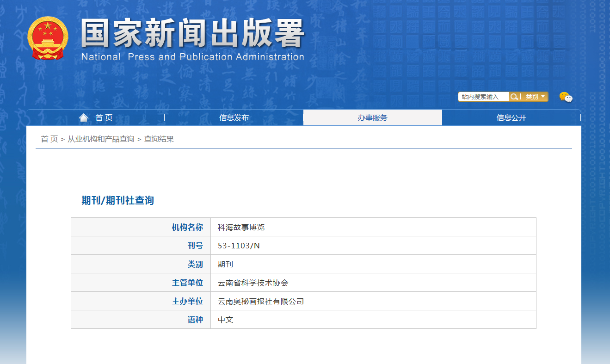
Task: Switch to the 信息发布 tab
Action: [x=233, y=117]
